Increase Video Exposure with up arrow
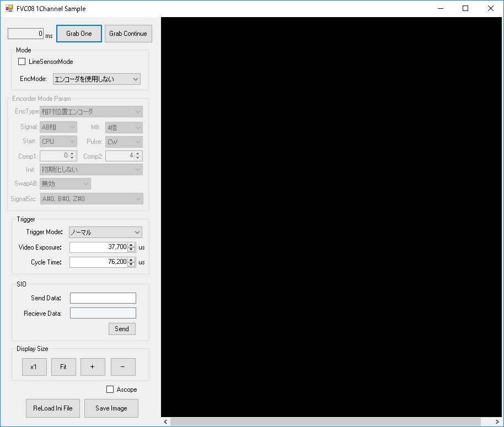504x427 pixels. [131, 245]
